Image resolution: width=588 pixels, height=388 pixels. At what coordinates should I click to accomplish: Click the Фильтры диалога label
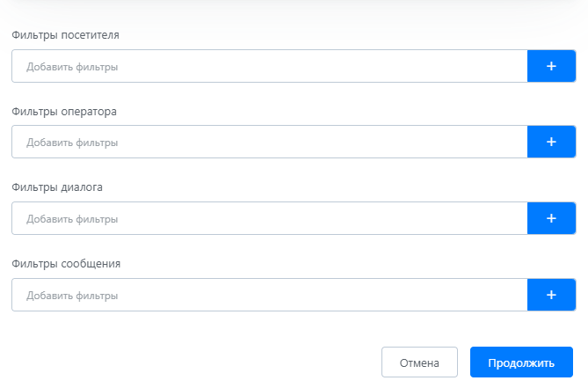pyautogui.click(x=57, y=187)
